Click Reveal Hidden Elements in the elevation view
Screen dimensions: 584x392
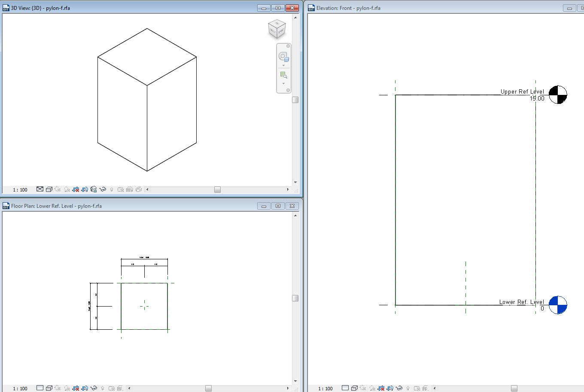click(x=408, y=388)
